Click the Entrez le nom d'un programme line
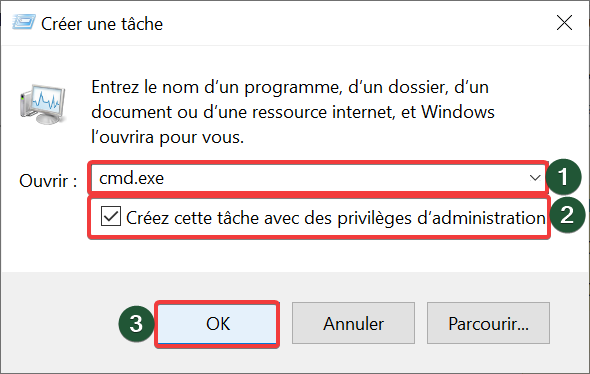This screenshot has height=374, width=590. [290, 87]
